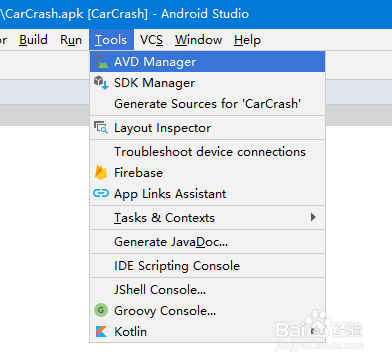Open Groovy Console... entry

[207, 311]
